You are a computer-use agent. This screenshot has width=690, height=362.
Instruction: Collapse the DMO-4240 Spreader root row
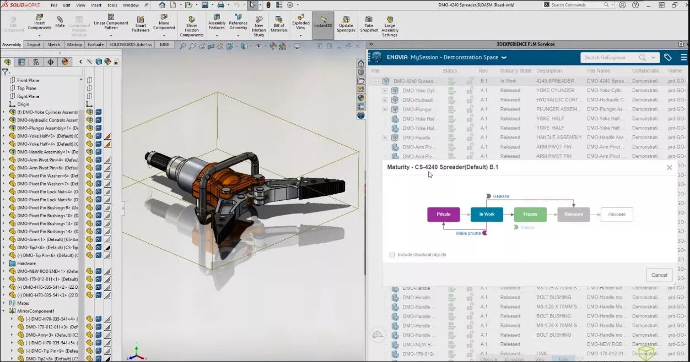(376, 81)
